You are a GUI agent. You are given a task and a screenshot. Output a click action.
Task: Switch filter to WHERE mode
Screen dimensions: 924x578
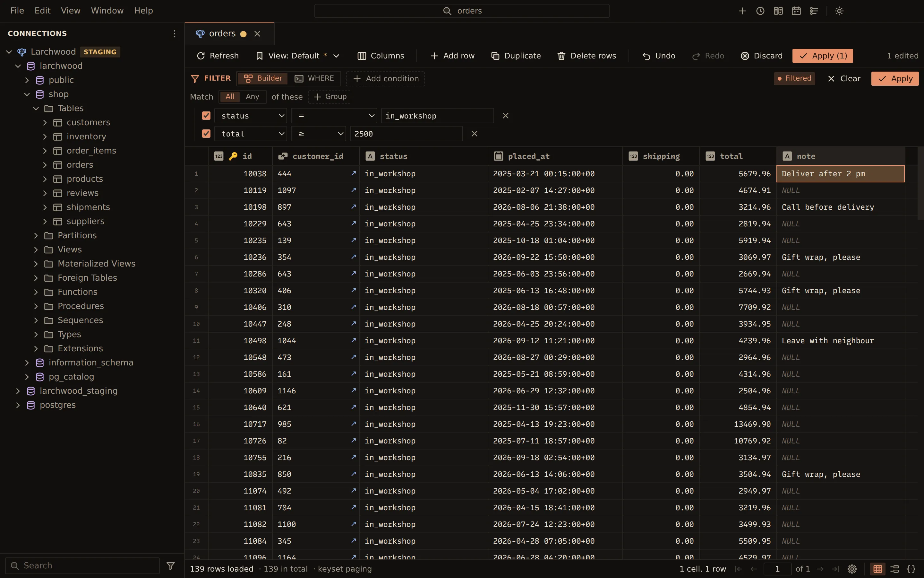click(314, 78)
